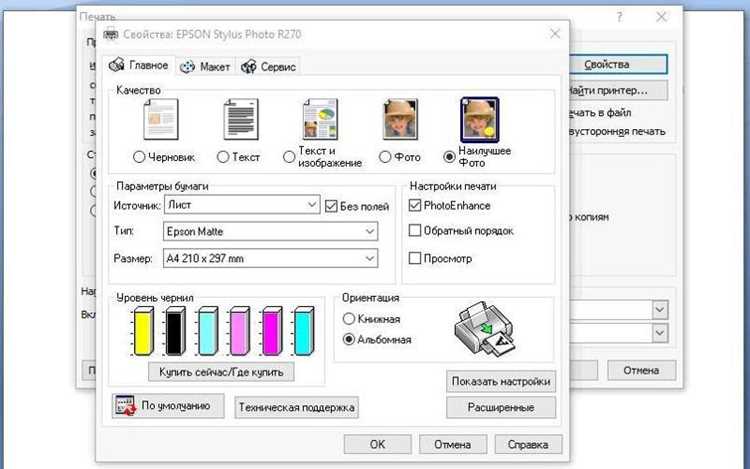Click Отмена button in Печать window
The height and width of the screenshot is (469, 750).
[x=641, y=370]
